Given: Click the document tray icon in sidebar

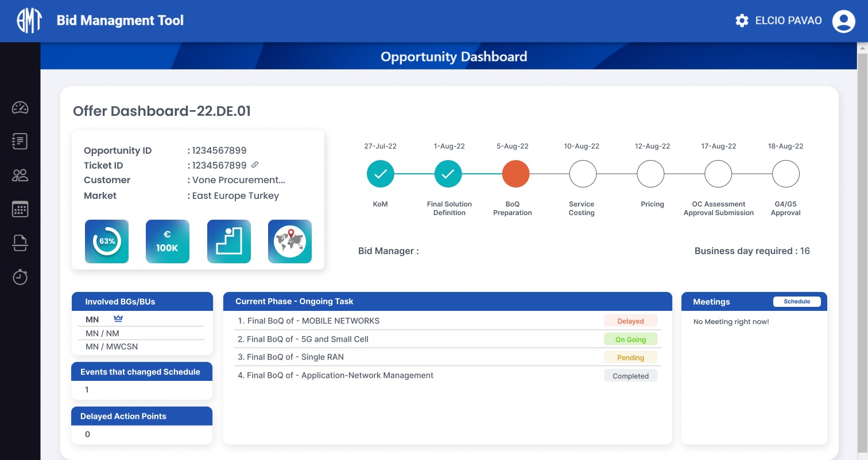Looking at the screenshot, I should (20, 243).
